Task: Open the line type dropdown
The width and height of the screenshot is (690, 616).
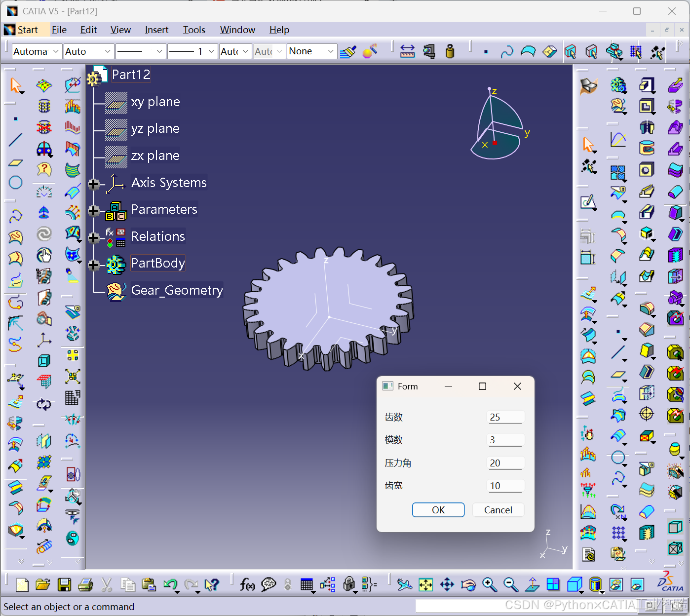Action: [141, 51]
